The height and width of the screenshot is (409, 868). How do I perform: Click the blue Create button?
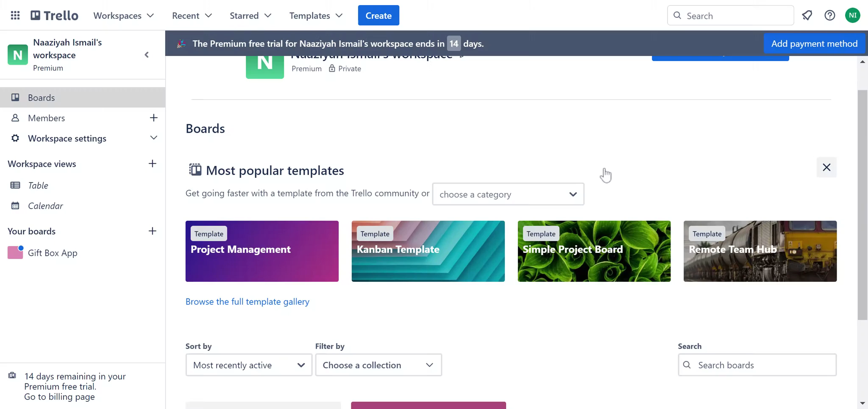[378, 16]
